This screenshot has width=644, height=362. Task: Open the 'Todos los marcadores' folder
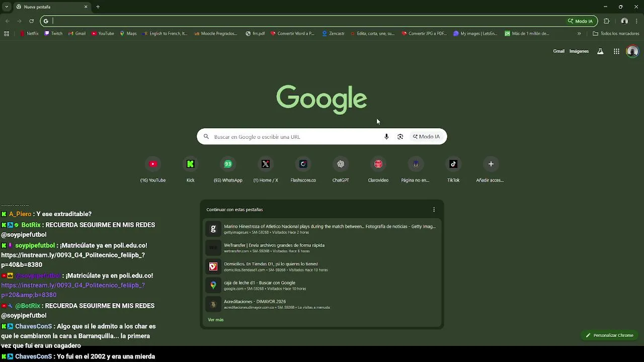(x=616, y=34)
